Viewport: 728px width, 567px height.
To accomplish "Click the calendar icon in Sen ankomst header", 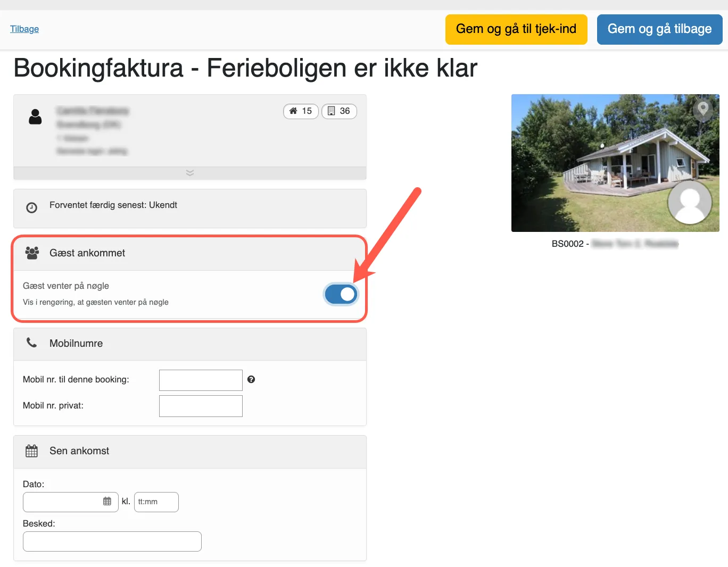I will click(31, 451).
